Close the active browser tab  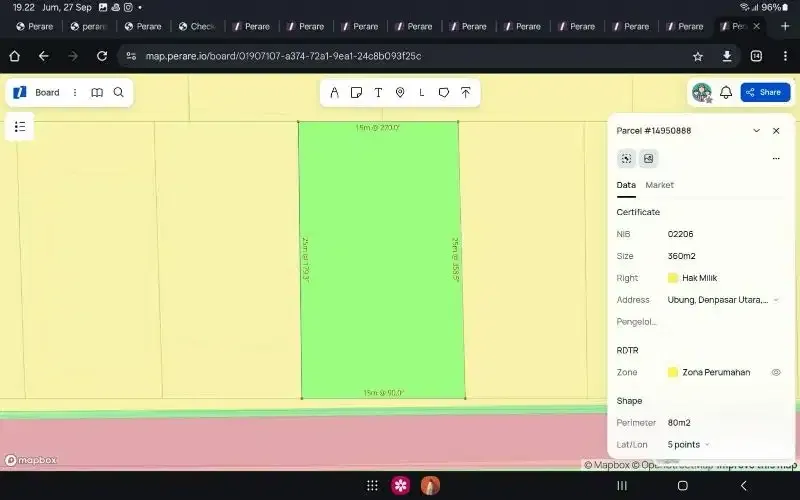757,26
